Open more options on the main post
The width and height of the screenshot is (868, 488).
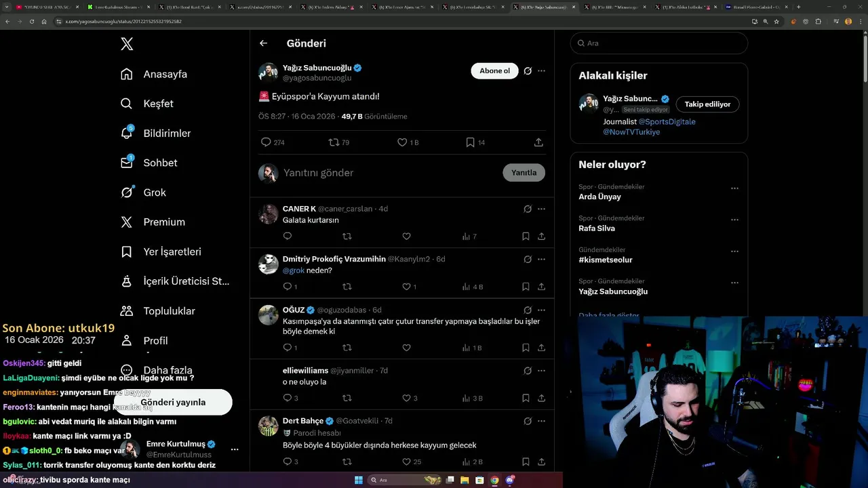(541, 70)
